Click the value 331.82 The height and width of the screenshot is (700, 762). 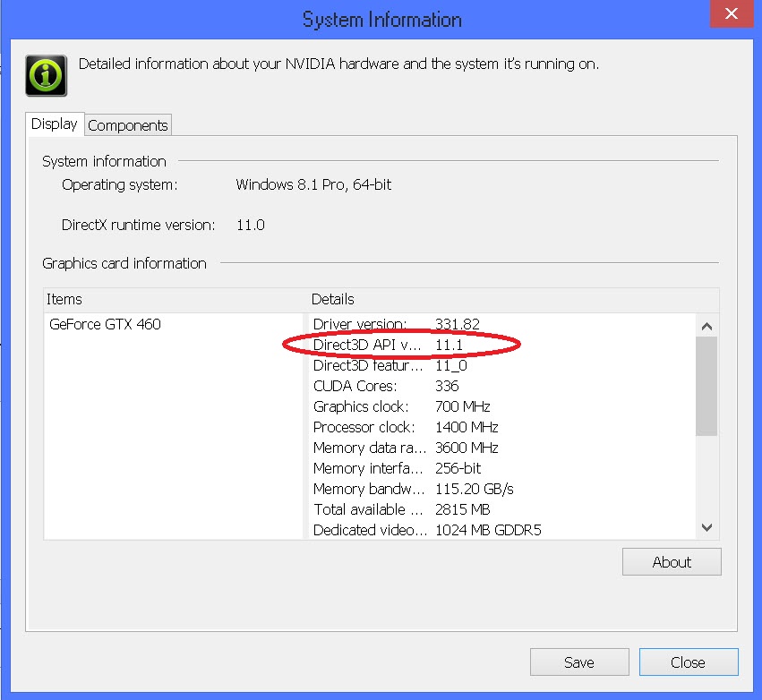458,324
